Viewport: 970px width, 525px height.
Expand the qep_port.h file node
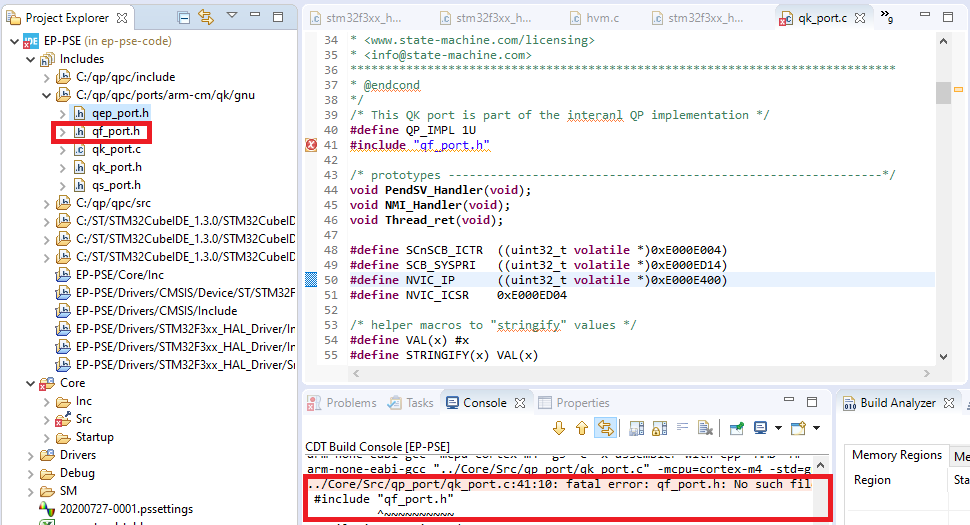click(x=62, y=114)
